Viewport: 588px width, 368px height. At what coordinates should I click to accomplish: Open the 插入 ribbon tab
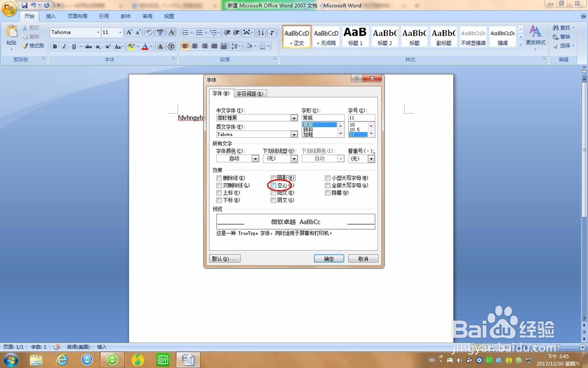point(51,16)
